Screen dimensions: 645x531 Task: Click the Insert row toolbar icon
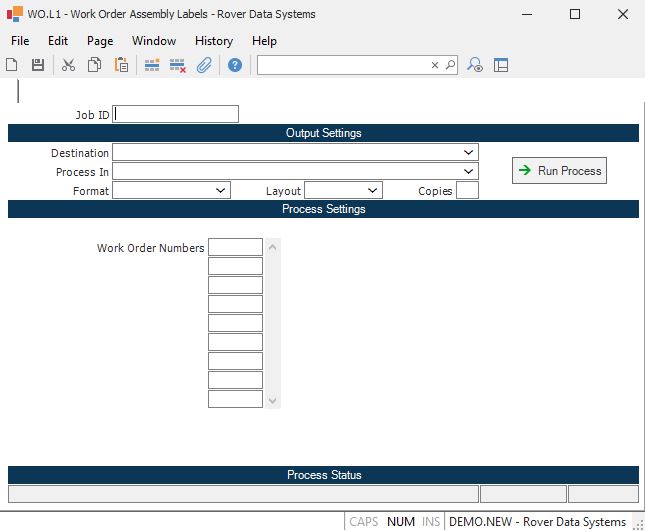point(152,65)
